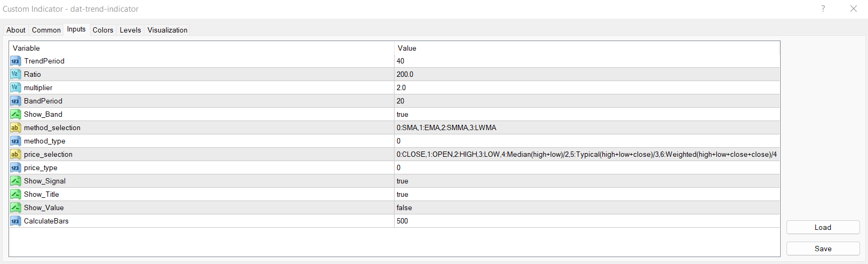Click the help question mark button
The width and height of the screenshot is (868, 264).
click(x=823, y=9)
